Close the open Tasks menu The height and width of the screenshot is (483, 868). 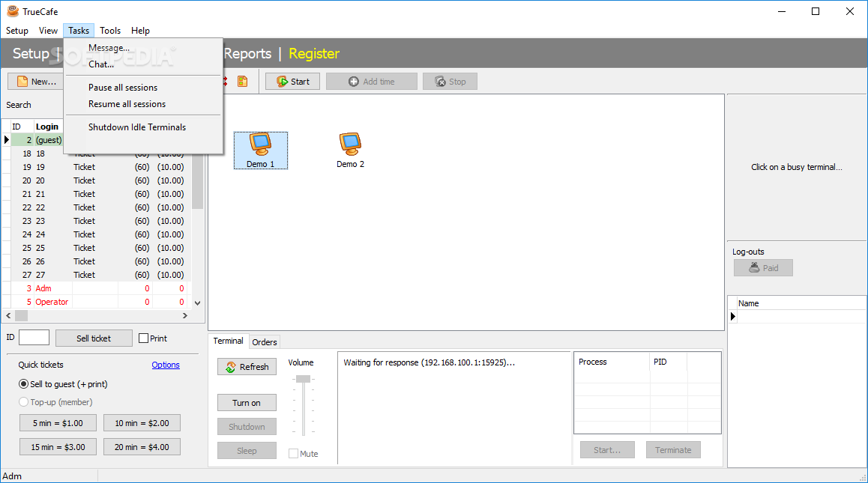(79, 31)
